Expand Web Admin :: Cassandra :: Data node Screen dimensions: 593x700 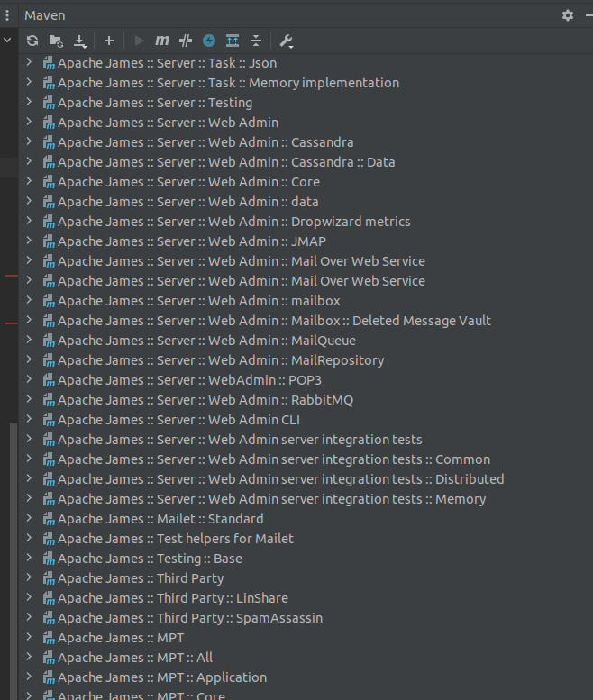point(29,161)
